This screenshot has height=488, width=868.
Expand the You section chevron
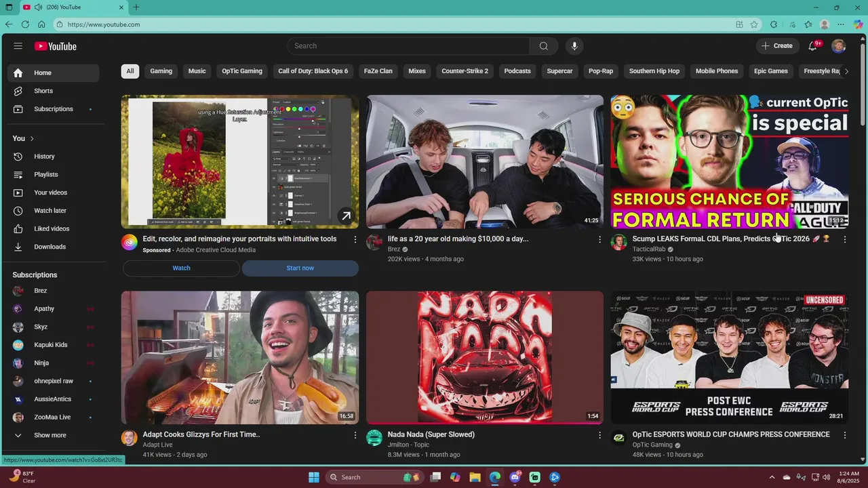tap(31, 138)
